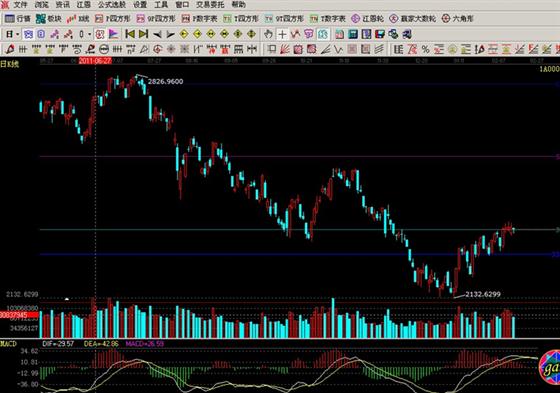Toggle the highlighted grid icon beside 日

click(28, 34)
